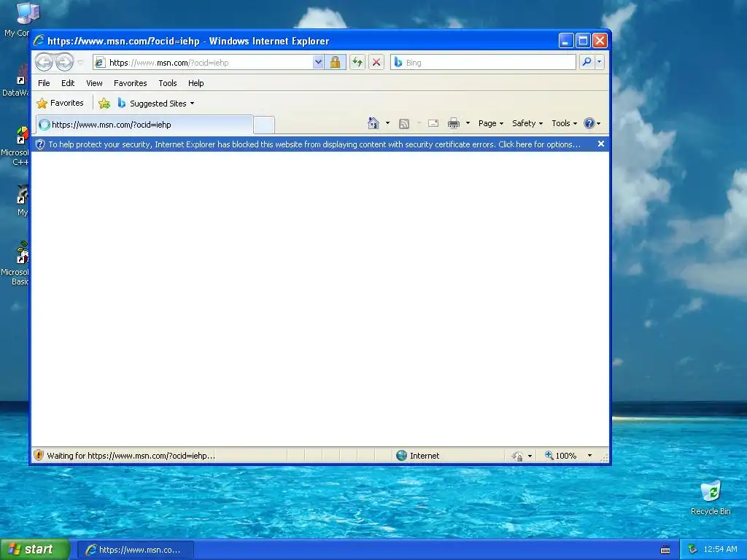Open the View menu
This screenshot has height=560, width=747.
[x=94, y=83]
